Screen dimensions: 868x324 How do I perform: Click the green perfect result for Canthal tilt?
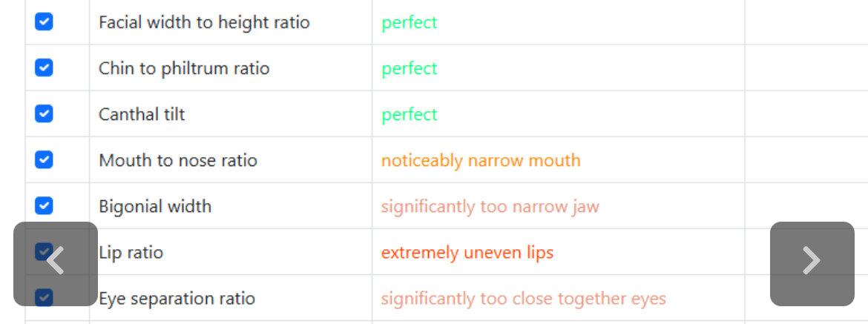pyautogui.click(x=410, y=114)
